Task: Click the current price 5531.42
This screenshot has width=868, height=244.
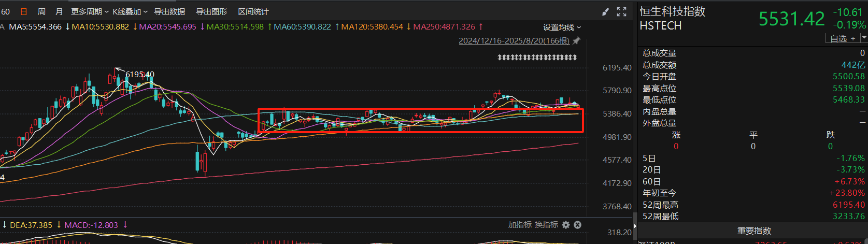Action: pos(792,19)
